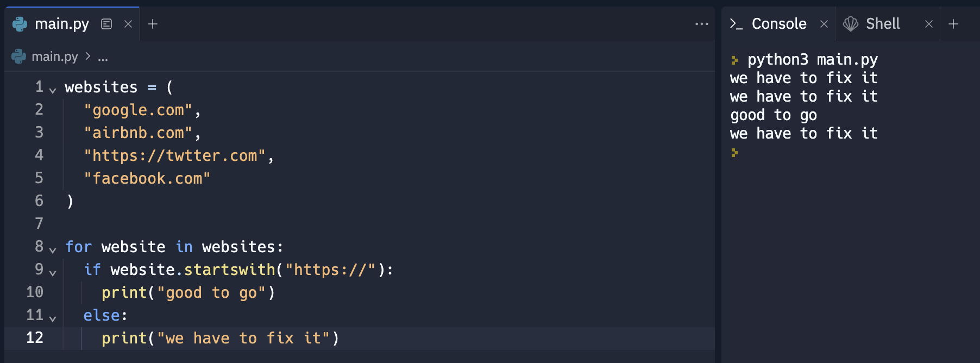Click the Console prompt icon
The image size is (980, 363).
click(x=736, y=24)
